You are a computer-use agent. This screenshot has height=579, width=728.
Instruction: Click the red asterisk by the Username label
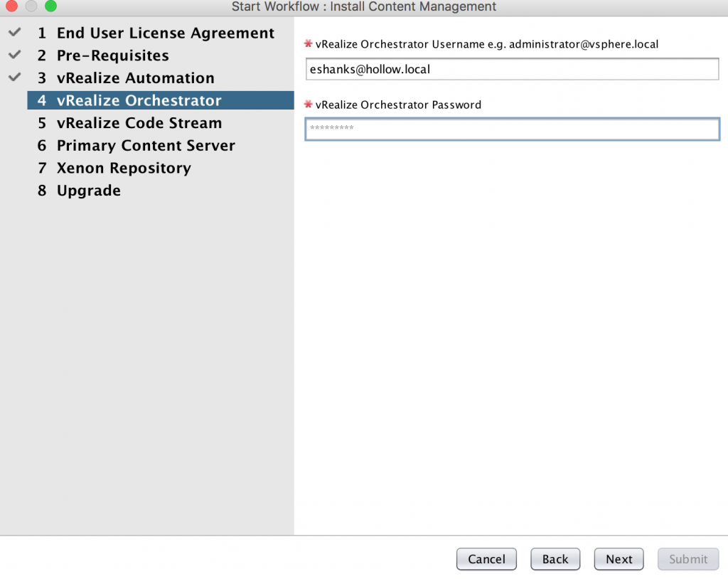click(309, 44)
